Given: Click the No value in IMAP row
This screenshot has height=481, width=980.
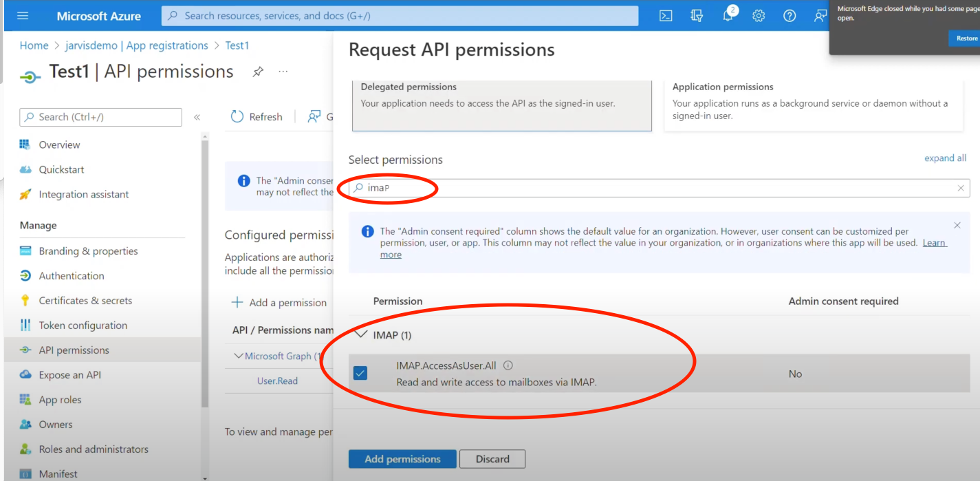Looking at the screenshot, I should coord(795,374).
